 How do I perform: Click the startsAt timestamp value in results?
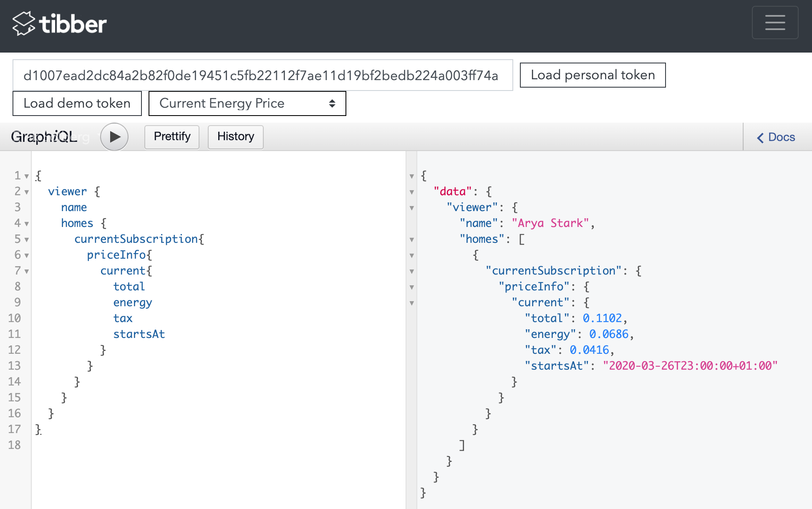690,366
